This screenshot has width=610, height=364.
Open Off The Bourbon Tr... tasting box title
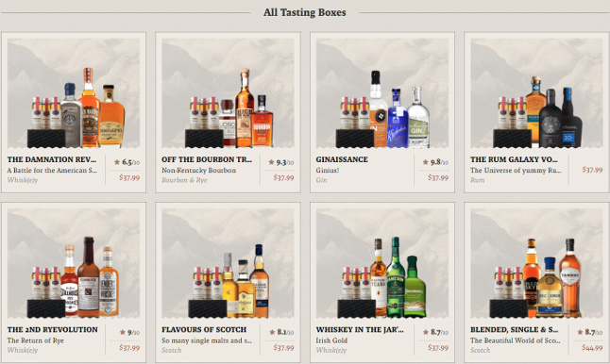click(207, 159)
